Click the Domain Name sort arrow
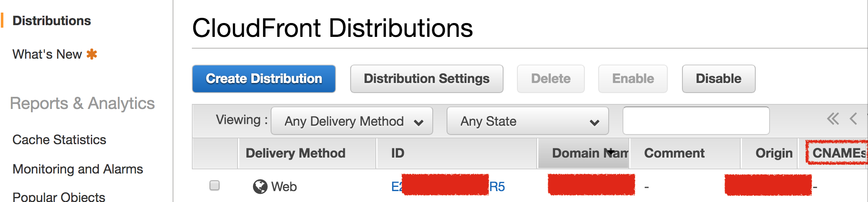The width and height of the screenshot is (868, 202). tap(611, 152)
